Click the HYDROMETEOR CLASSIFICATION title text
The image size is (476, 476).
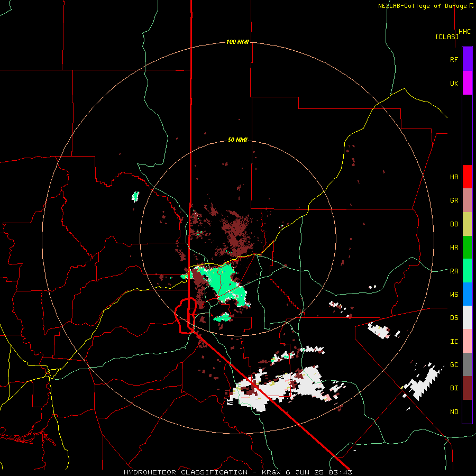186,472
